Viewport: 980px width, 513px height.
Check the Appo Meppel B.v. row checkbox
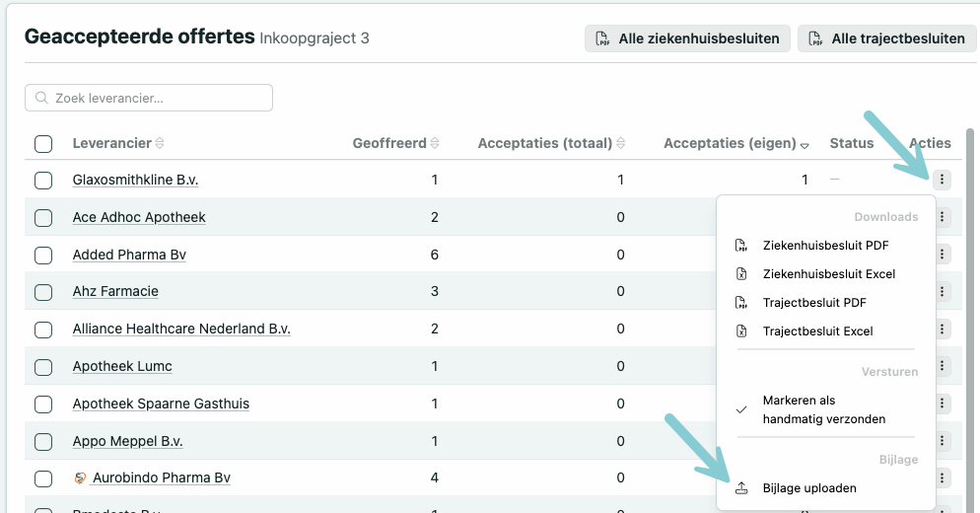(43, 442)
